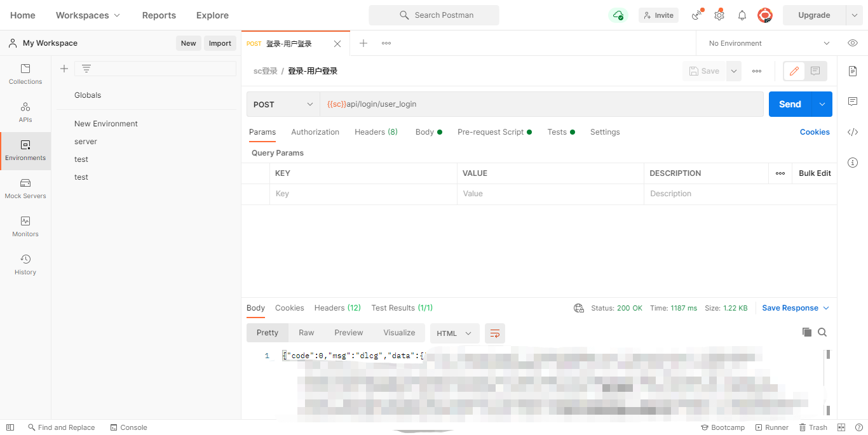This screenshot has width=868, height=435.
Task: Click the sidebar filter icon
Action: click(86, 69)
